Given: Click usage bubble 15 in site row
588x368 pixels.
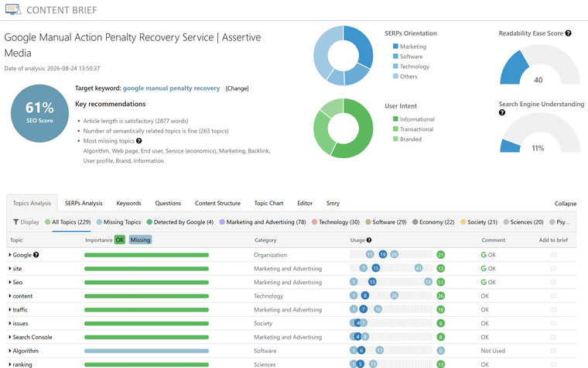Looking at the screenshot, I should (x=376, y=268).
